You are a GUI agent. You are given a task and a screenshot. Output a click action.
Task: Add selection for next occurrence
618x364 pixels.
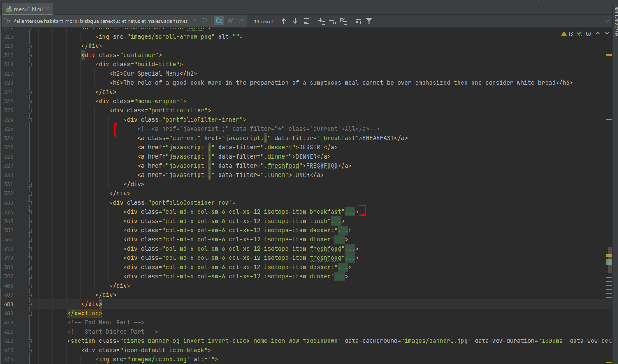coord(321,21)
